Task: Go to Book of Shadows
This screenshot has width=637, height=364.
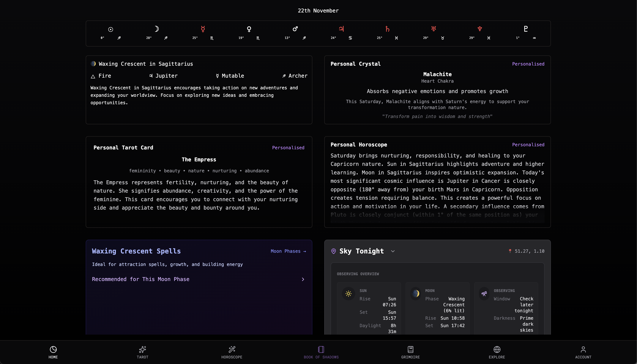Action: pos(321,352)
